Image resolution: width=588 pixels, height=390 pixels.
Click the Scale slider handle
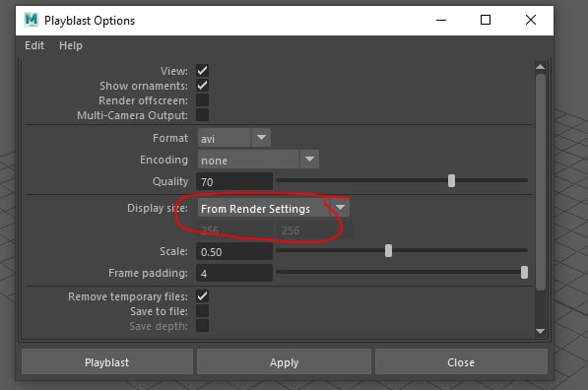coord(388,250)
